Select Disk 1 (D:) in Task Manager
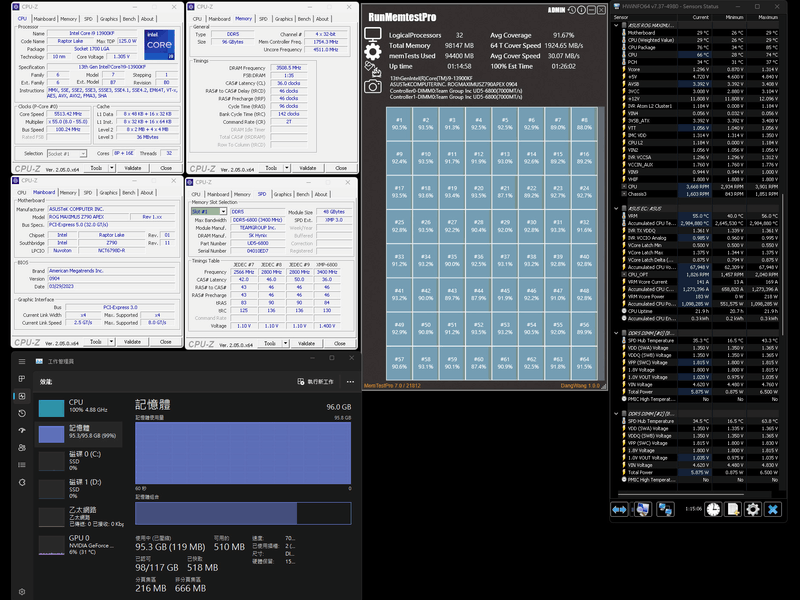This screenshot has width=800, height=600. (x=79, y=488)
